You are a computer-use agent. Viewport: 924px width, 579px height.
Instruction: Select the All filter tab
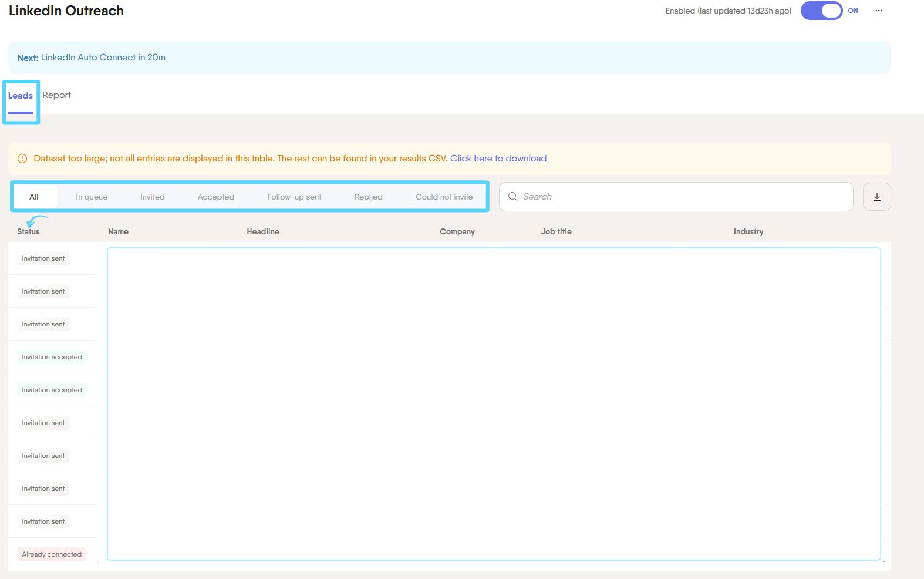click(34, 197)
